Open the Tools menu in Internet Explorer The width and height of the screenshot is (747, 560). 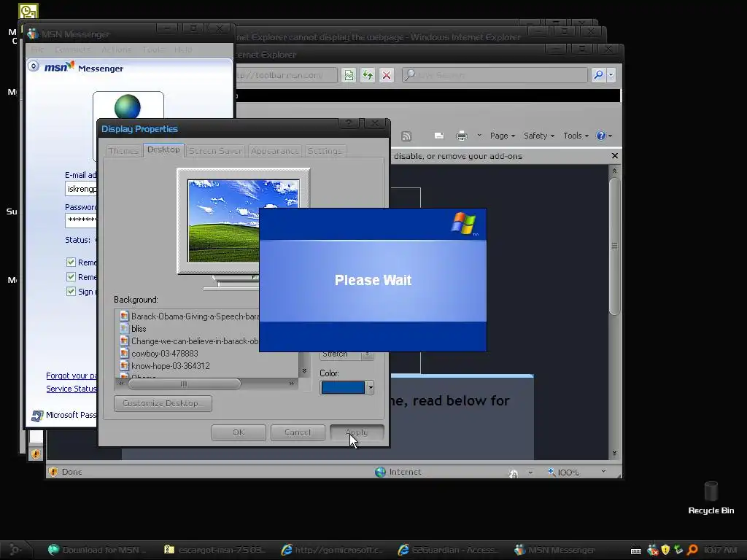click(x=576, y=136)
